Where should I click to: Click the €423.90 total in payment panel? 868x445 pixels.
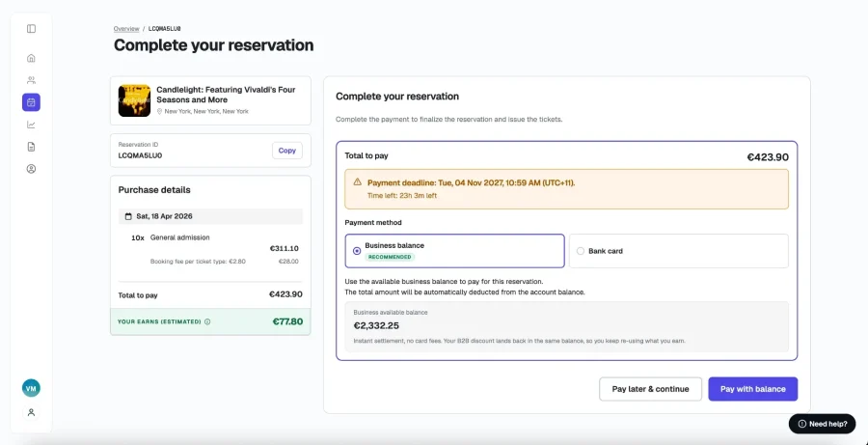pos(768,157)
